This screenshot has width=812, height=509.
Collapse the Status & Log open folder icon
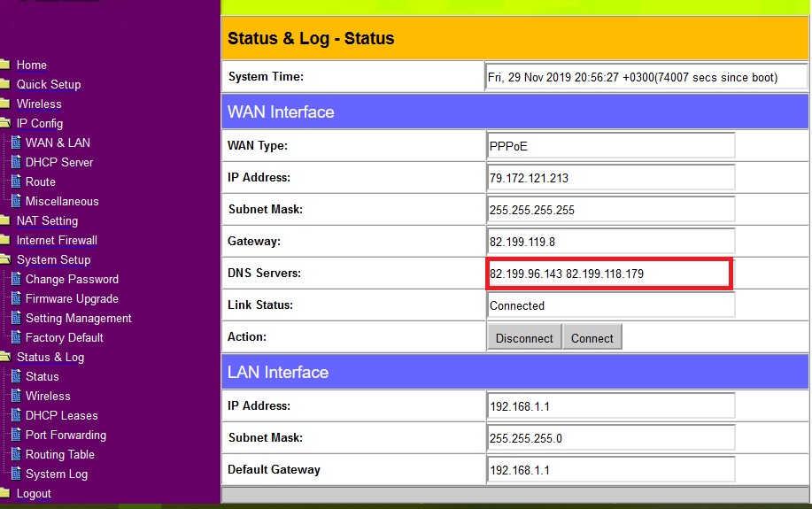(x=5, y=357)
